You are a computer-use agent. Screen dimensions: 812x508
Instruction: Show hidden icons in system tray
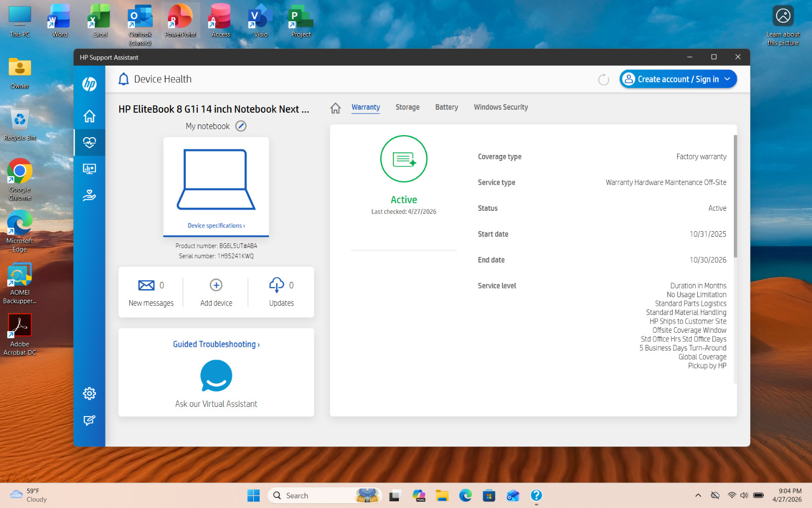pyautogui.click(x=698, y=495)
